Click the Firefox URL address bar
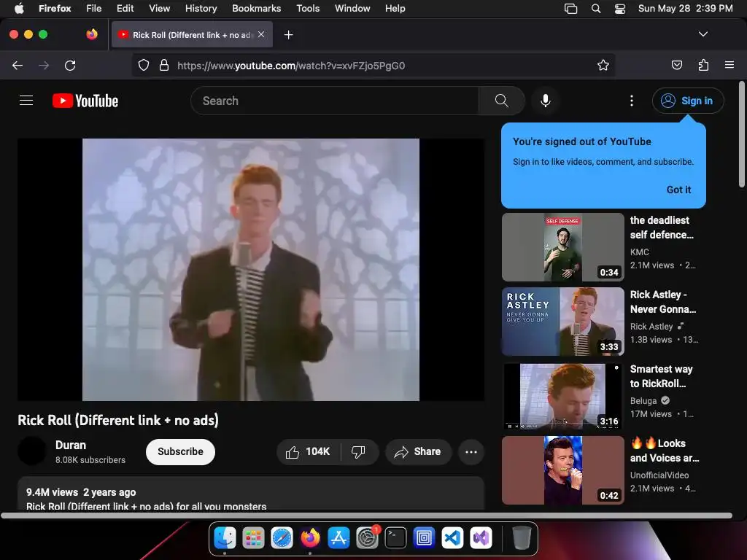Image resolution: width=747 pixels, height=560 pixels. 373,65
